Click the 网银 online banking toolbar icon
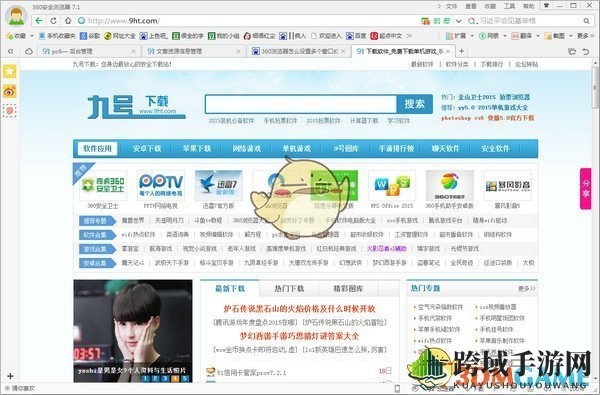600x395 pixels. (489, 36)
